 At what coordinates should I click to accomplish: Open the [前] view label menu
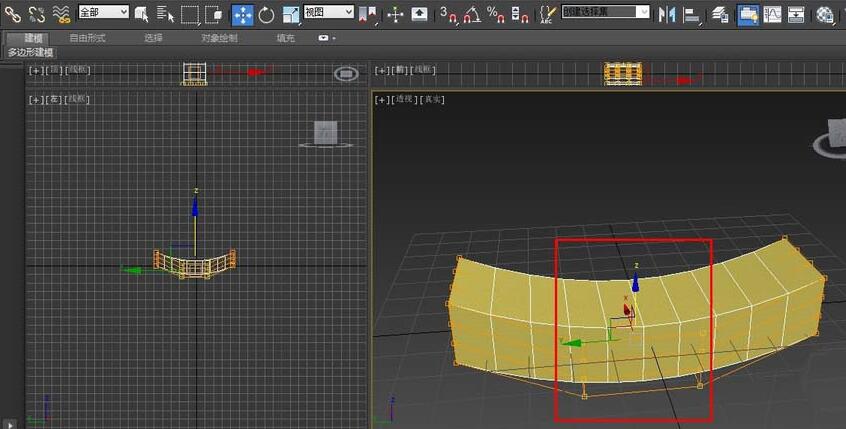(399, 70)
